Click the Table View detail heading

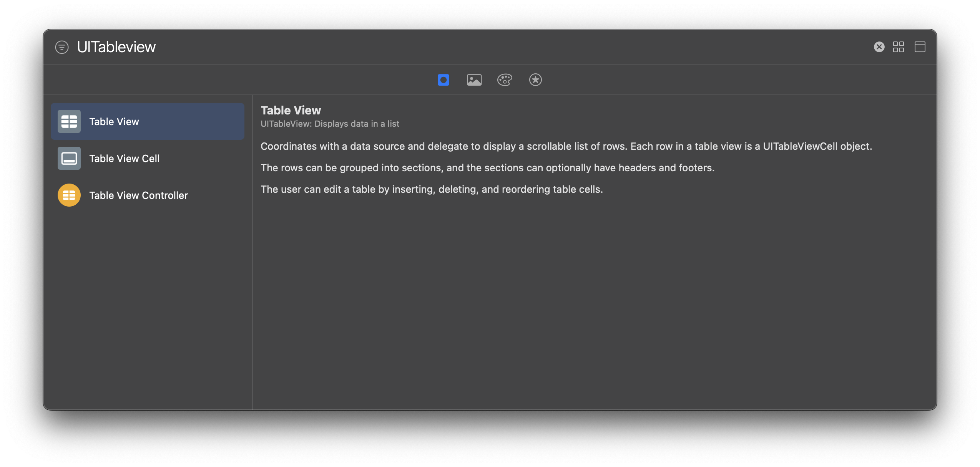click(x=291, y=110)
